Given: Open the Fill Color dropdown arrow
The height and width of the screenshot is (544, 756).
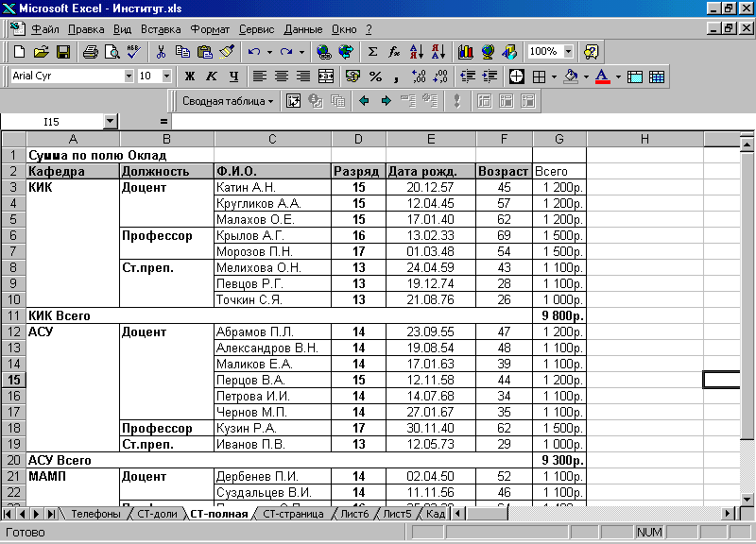Looking at the screenshot, I should tap(586, 76).
